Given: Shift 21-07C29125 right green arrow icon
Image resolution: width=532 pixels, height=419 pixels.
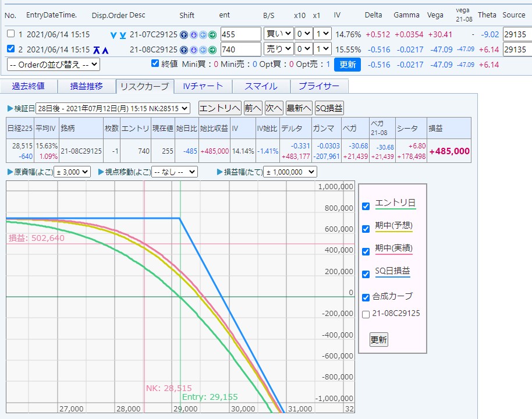Looking at the screenshot, I should (x=212, y=34).
